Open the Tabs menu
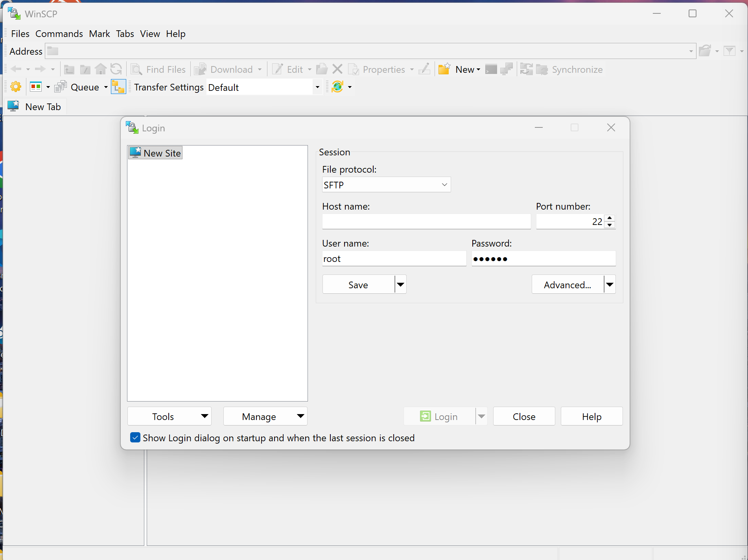Image resolution: width=748 pixels, height=560 pixels. click(x=125, y=34)
